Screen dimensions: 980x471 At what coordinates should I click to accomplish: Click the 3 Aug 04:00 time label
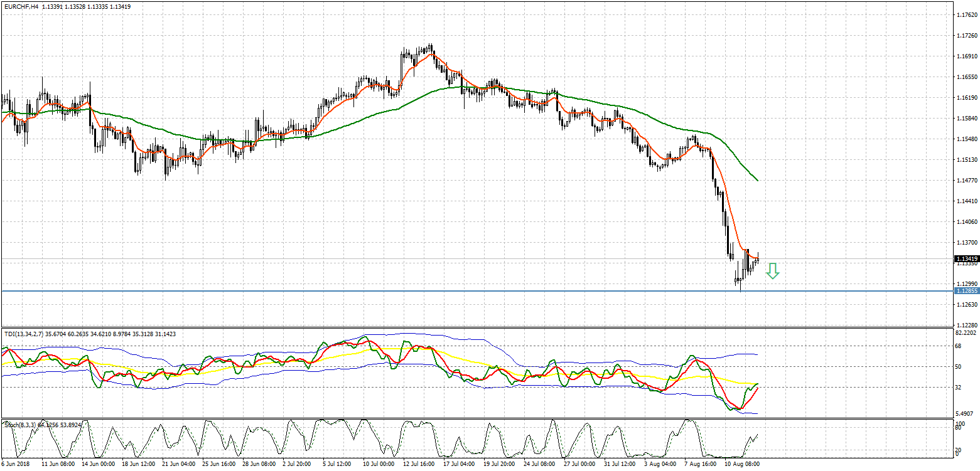[x=660, y=465]
